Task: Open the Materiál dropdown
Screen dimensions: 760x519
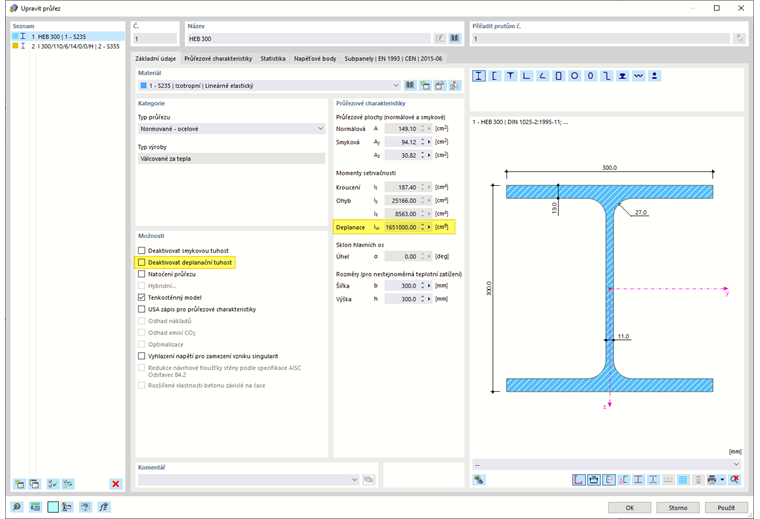Action: tap(396, 85)
